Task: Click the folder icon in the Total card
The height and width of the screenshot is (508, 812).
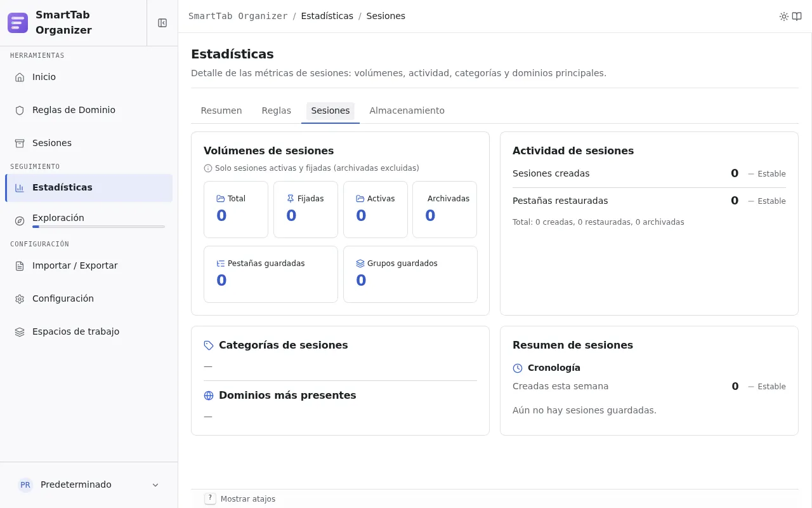Action: coord(221,199)
